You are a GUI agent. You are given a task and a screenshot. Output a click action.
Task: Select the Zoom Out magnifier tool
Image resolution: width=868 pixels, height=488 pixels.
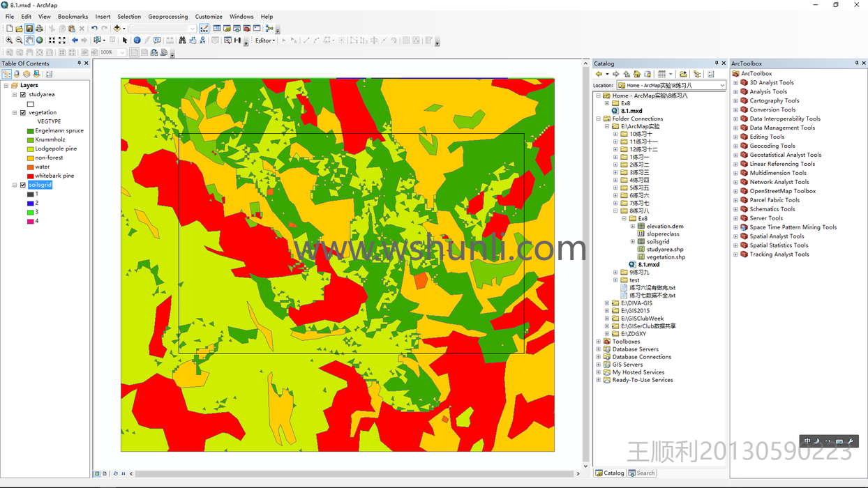click(19, 40)
